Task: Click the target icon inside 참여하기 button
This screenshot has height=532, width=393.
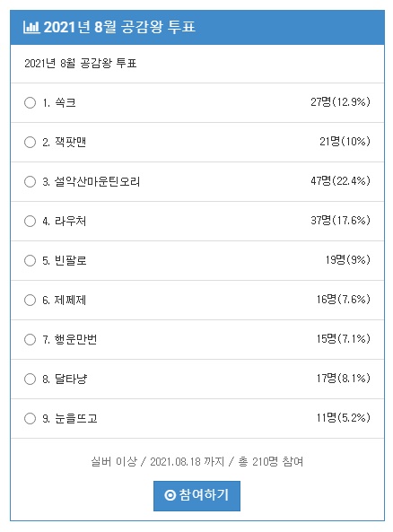Action: [170, 495]
